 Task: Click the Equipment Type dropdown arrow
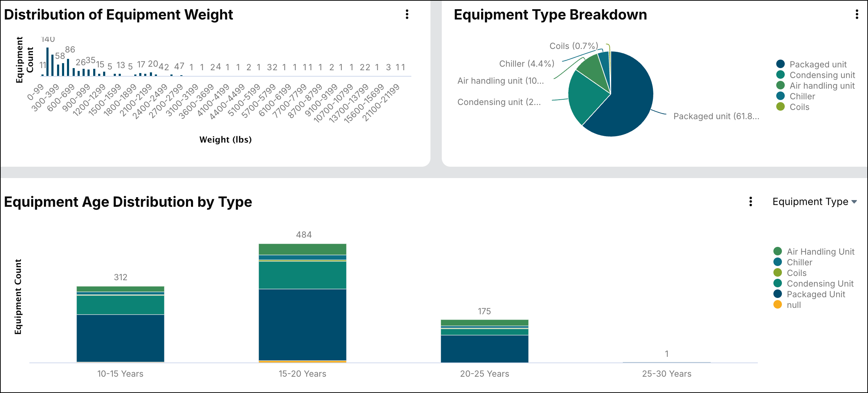coord(854,202)
